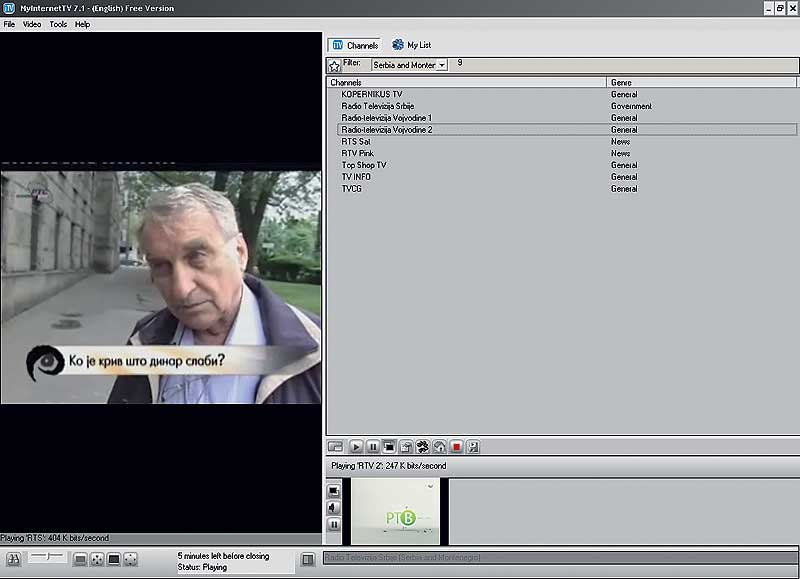The image size is (800, 579).
Task: Click the picture-in-picture layout icon
Action: (335, 447)
